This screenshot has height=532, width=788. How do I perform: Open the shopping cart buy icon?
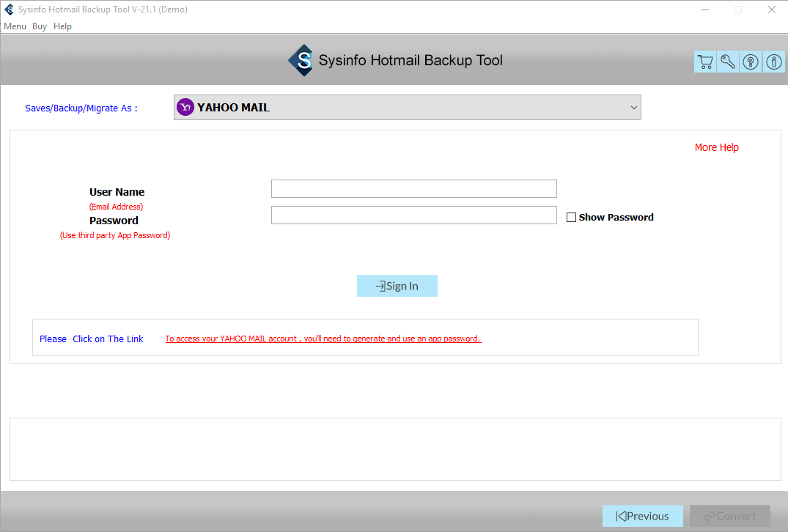[705, 62]
